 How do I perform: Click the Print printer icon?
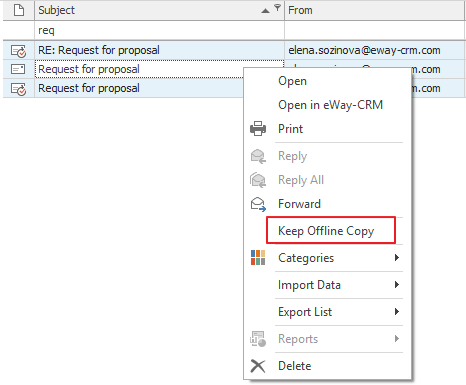[258, 129]
